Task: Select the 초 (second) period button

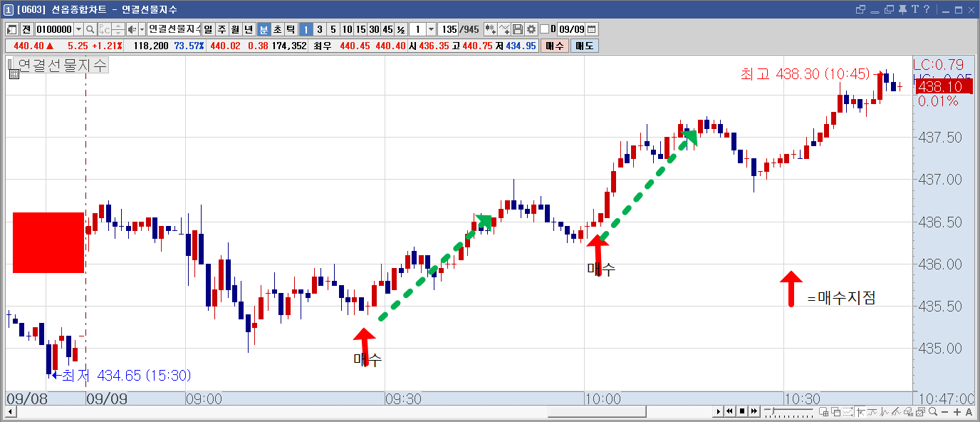Action: tap(277, 29)
